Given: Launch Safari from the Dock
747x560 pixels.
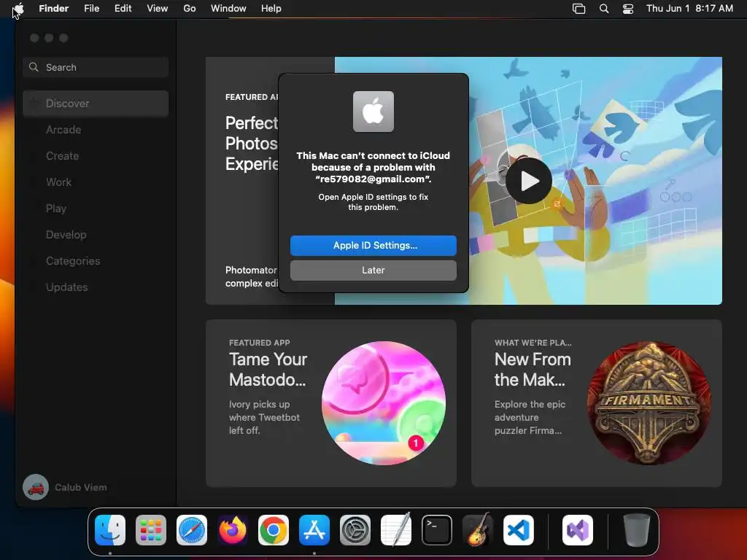Looking at the screenshot, I should click(192, 530).
